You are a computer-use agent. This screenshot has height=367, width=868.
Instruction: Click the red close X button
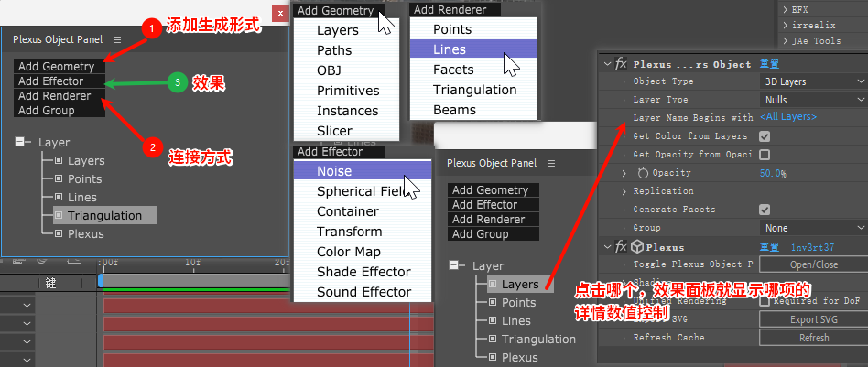281,14
